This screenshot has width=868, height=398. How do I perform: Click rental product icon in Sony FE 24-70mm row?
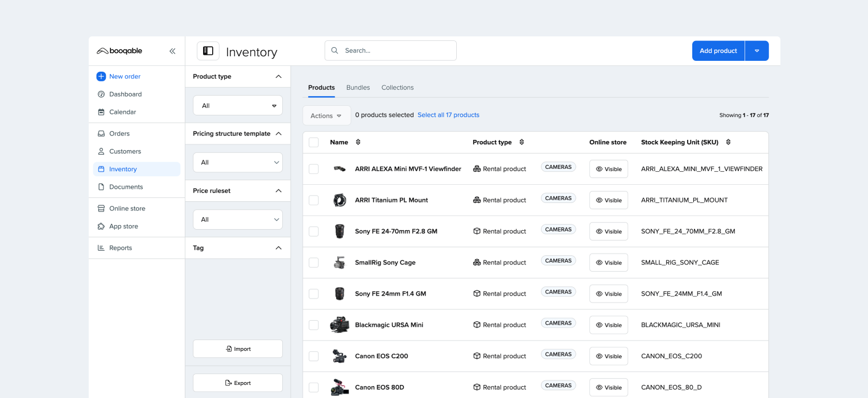(477, 231)
